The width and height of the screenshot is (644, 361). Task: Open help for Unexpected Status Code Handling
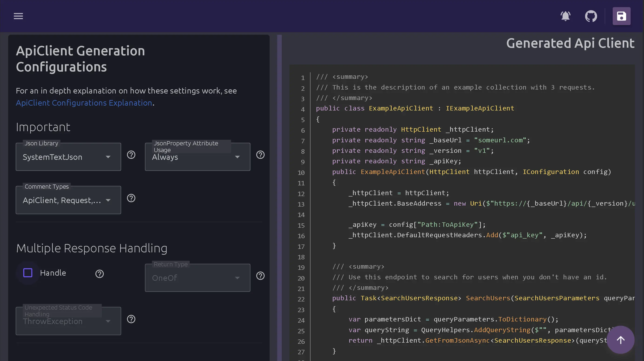pyautogui.click(x=131, y=319)
